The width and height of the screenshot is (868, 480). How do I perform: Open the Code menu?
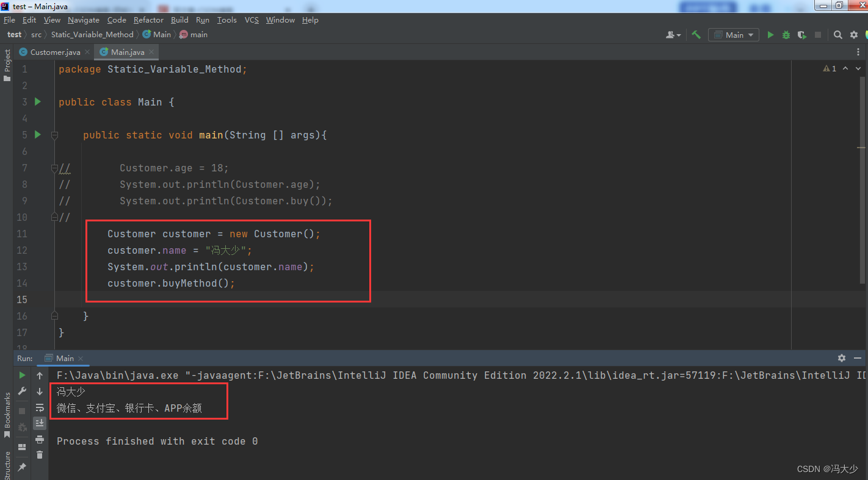click(x=117, y=20)
